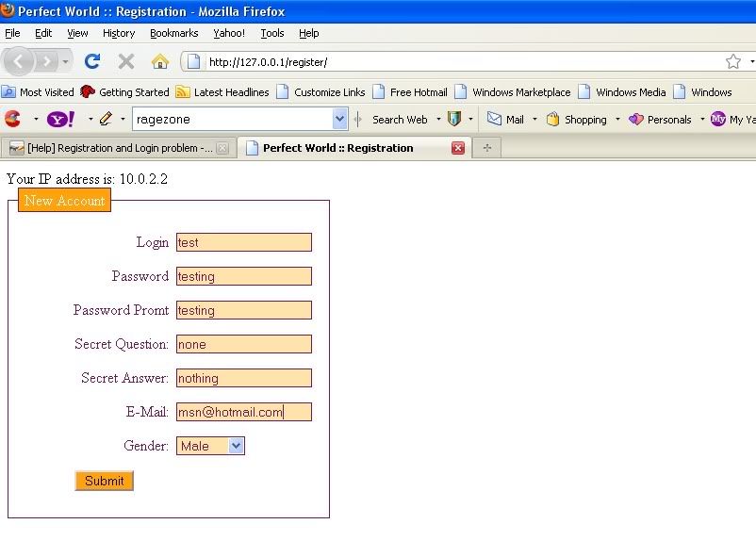Click the Yahoo! logo on the toolbar
Image resolution: width=756 pixels, height=557 pixels.
[x=58, y=120]
